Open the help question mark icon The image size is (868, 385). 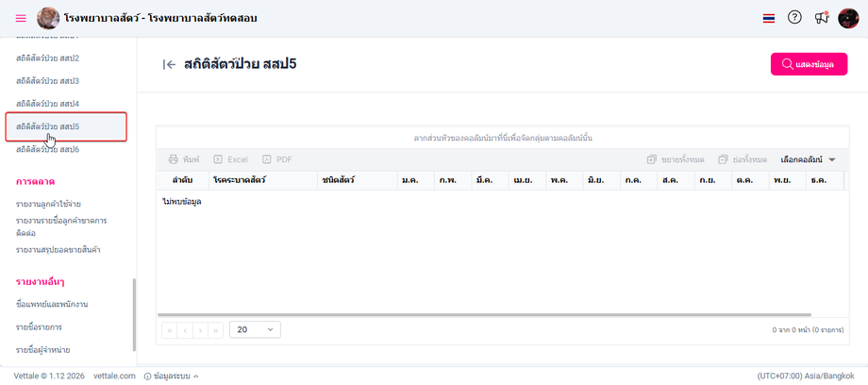pos(794,18)
